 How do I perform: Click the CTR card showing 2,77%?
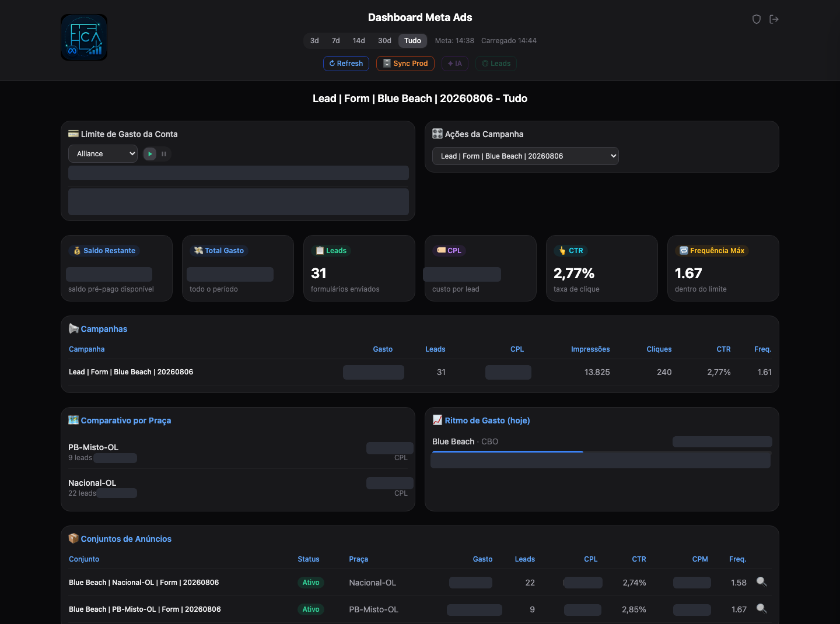tap(602, 268)
